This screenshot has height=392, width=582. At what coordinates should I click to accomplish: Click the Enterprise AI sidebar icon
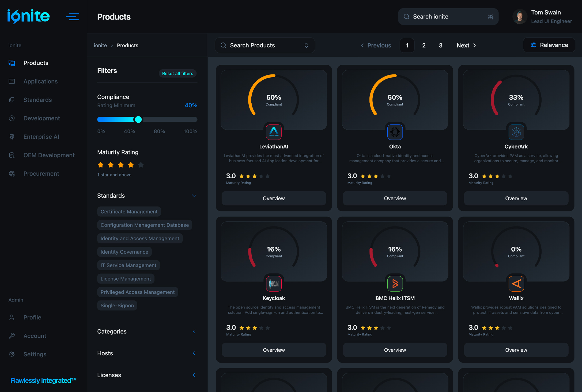(12, 137)
